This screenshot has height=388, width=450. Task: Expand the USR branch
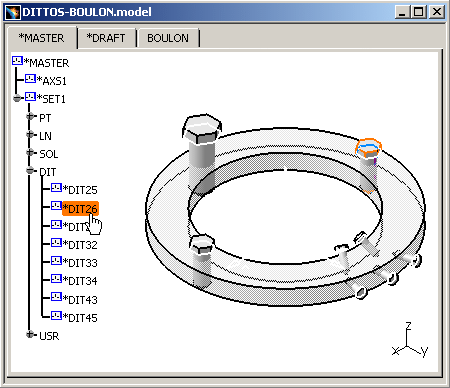click(x=30, y=334)
